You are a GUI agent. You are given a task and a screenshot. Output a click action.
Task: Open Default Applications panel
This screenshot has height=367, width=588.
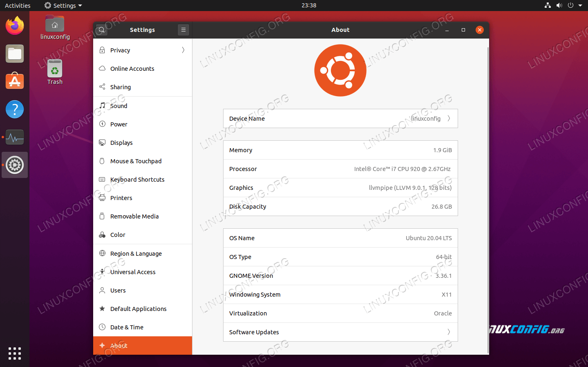[143, 308]
